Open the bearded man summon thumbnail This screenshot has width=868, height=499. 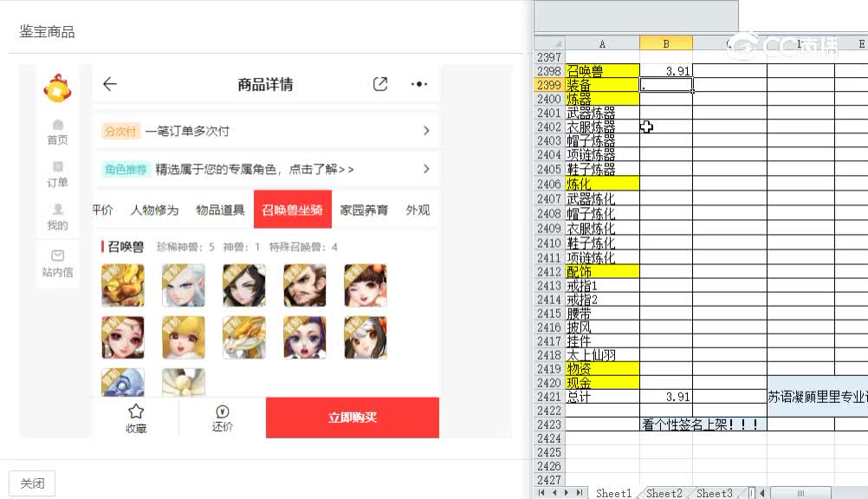coord(304,285)
